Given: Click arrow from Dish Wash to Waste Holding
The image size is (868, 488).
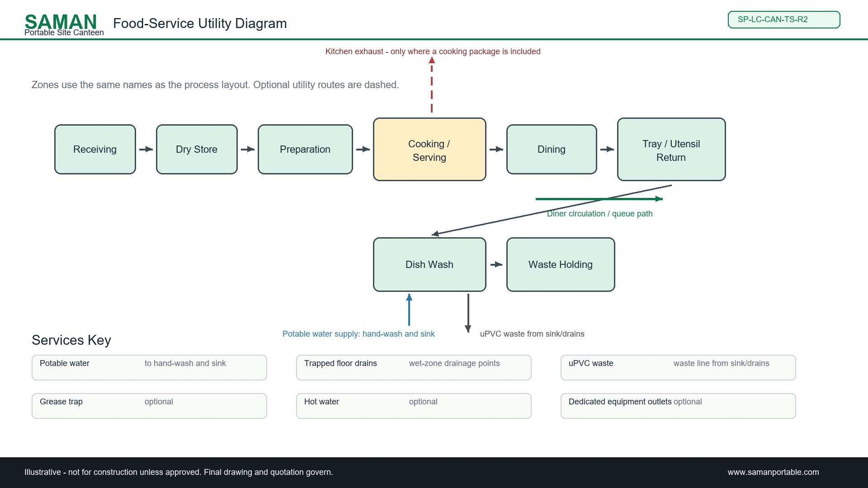Looking at the screenshot, I should point(496,264).
